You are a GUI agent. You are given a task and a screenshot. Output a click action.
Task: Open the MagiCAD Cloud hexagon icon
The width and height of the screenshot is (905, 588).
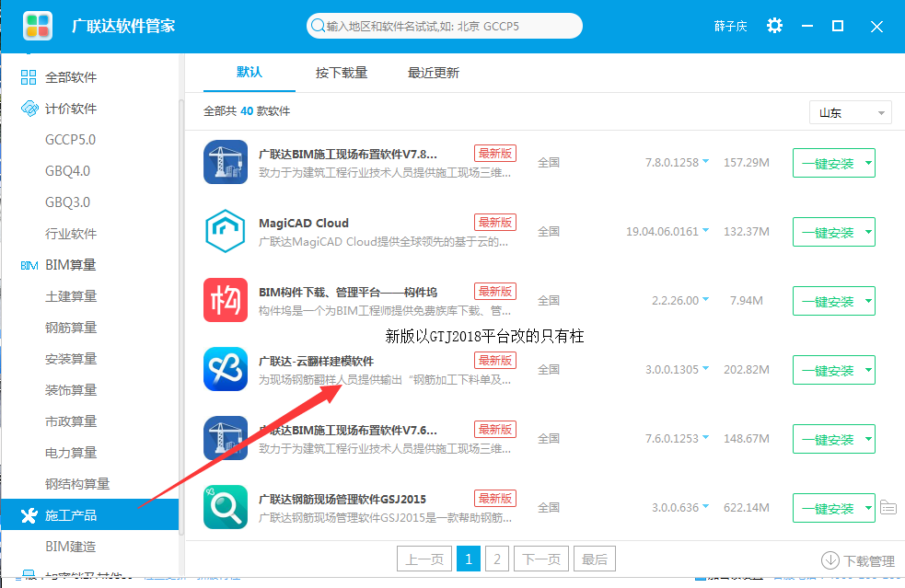pos(226,231)
